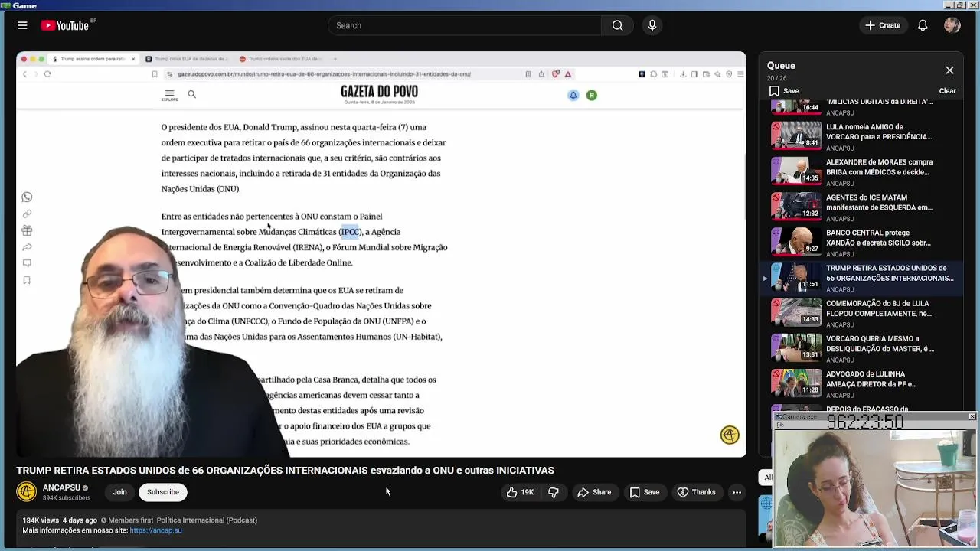Click the video title text
Image resolution: width=980 pixels, height=551 pixels.
[285, 471]
